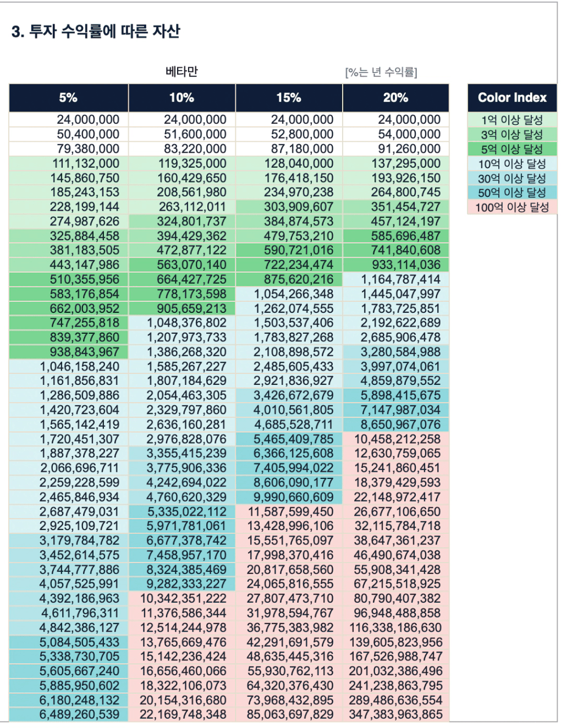Select the 1억 이상 달성 legend swatch
561x728 pixels.
coord(512,120)
